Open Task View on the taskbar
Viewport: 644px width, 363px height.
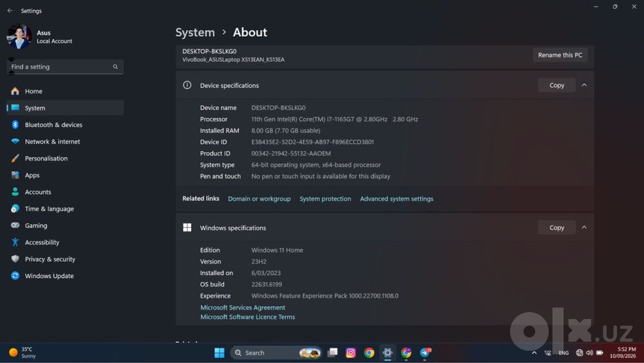(x=333, y=353)
